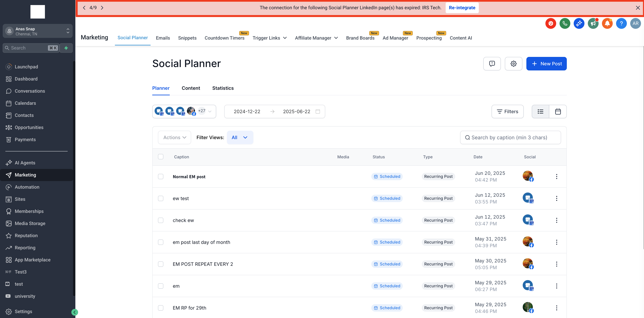Check the Normal EM post row checkbox
The width and height of the screenshot is (644, 318).
pos(160,177)
